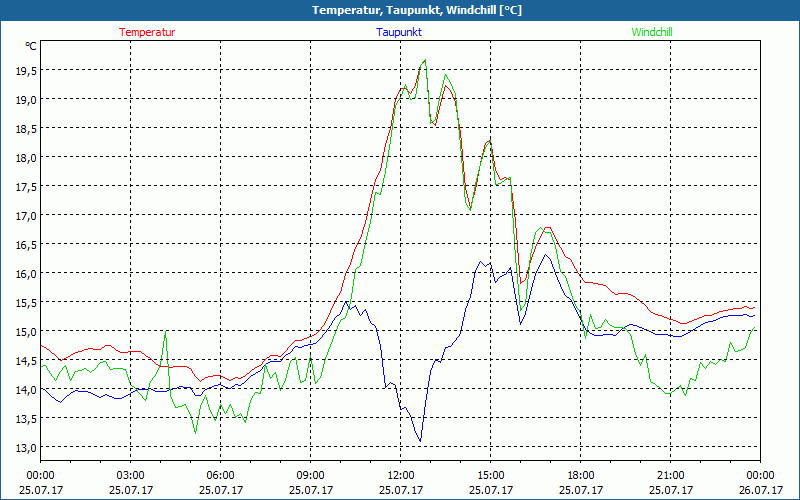Click the '17,0' y-axis value

[x=26, y=216]
